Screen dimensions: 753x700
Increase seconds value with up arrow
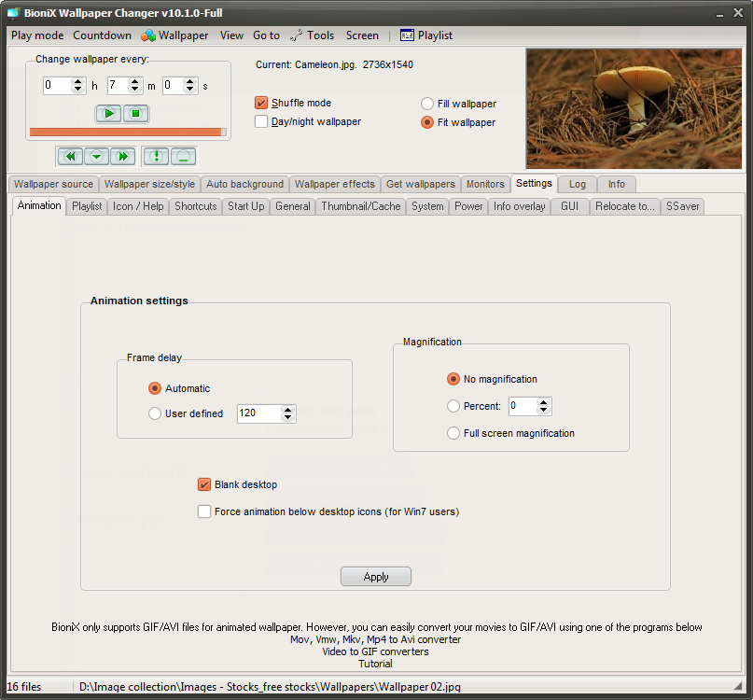click(190, 82)
